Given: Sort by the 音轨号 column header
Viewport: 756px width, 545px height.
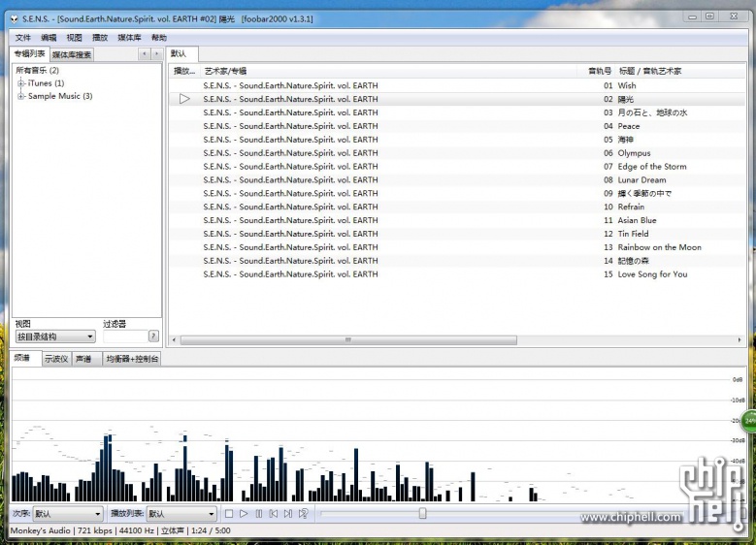Looking at the screenshot, I should coord(598,72).
